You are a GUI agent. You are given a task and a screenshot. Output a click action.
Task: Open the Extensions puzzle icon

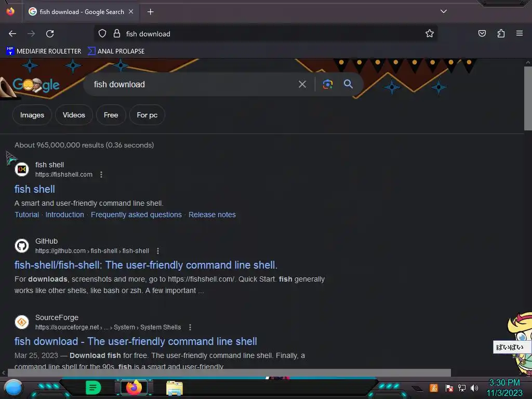[x=501, y=33]
